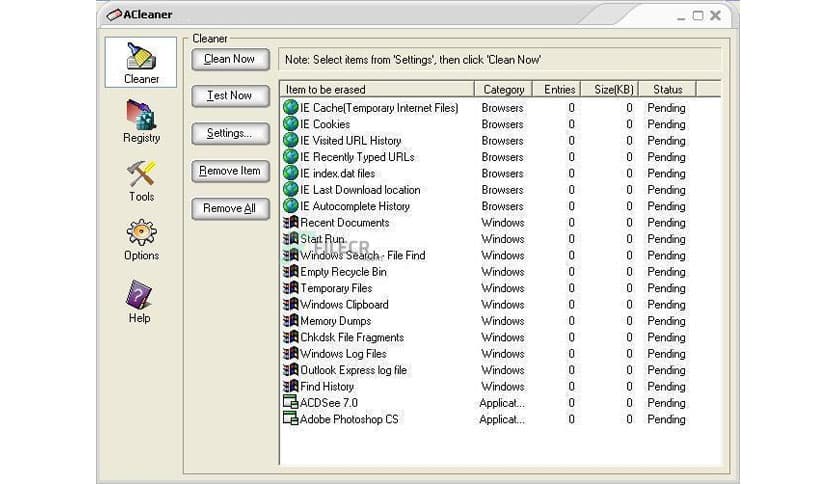Select the 'IE Cookies' item text
The height and width of the screenshot is (484, 836).
tap(325, 124)
